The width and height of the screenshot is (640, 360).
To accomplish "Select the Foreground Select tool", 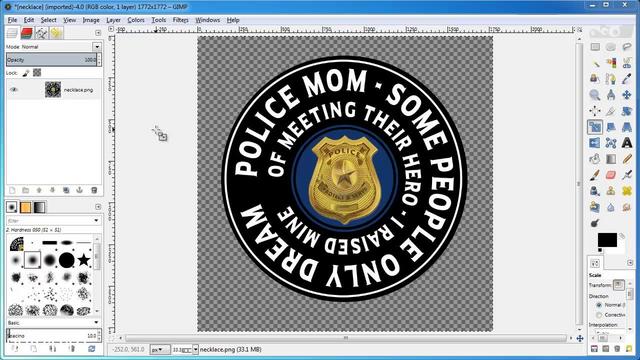I will click(x=595, y=79).
